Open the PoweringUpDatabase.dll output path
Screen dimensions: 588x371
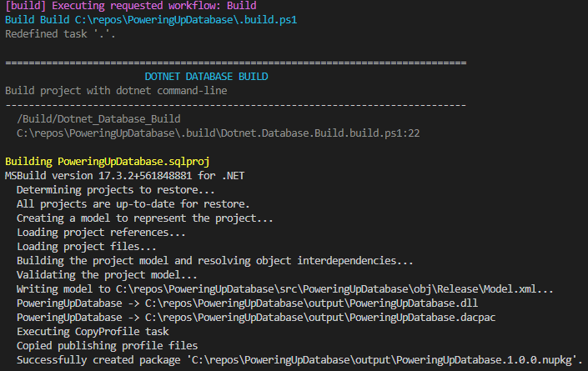click(311, 303)
